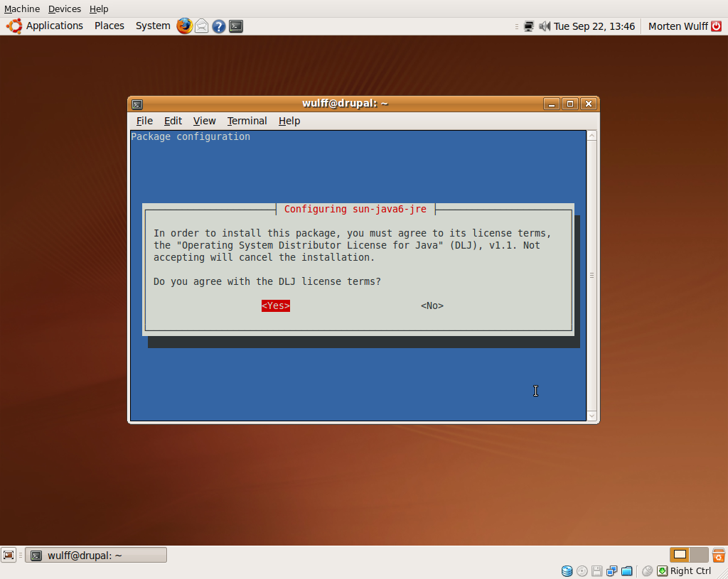728x579 pixels.
Task: Click the Show Desktop icon in bottom panel
Action: point(9,555)
